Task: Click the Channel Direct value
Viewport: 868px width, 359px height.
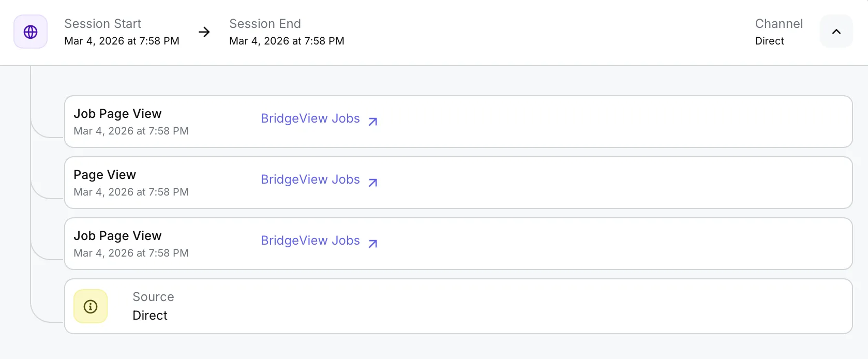Action: [769, 41]
